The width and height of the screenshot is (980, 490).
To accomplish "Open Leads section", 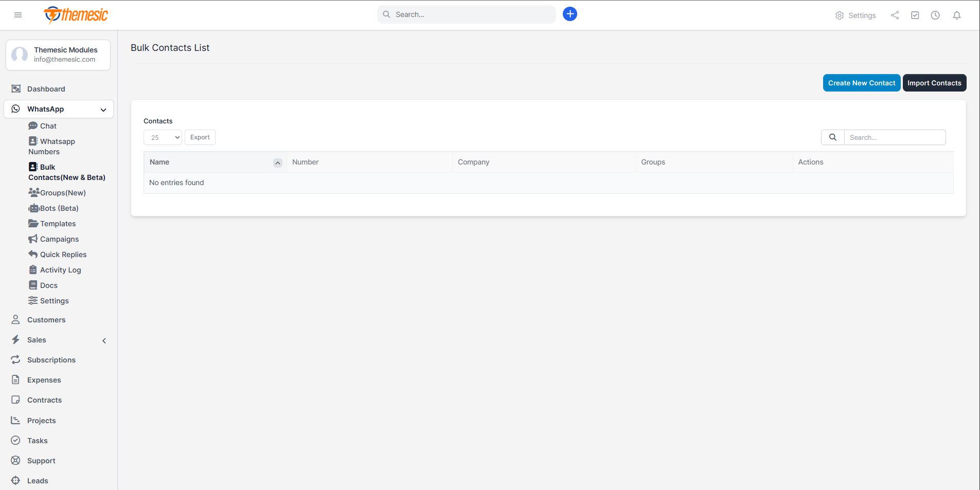I will coord(38,481).
